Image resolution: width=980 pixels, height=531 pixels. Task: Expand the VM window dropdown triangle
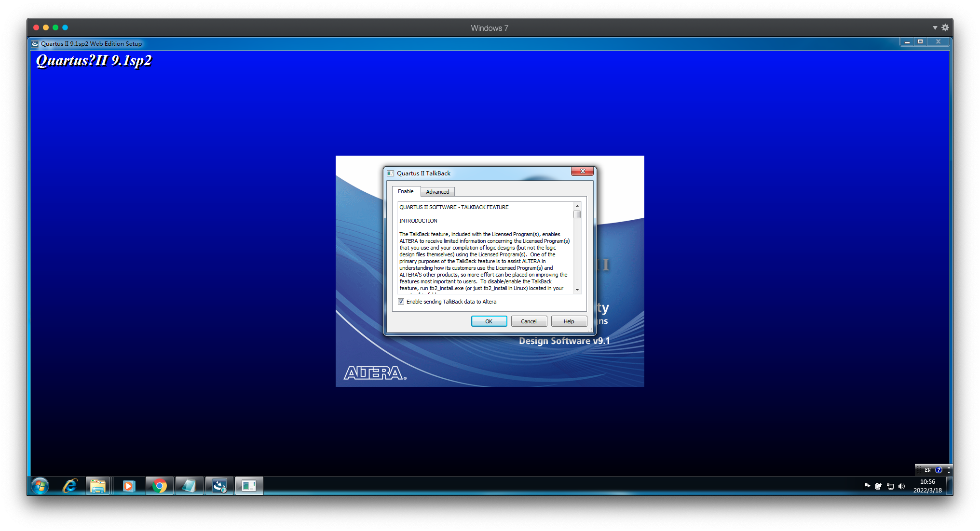(x=935, y=28)
